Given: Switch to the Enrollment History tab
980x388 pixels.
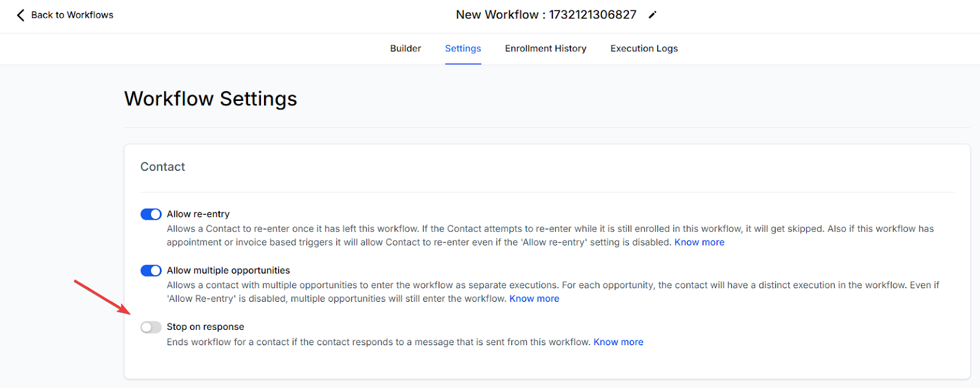Looking at the screenshot, I should click(x=545, y=48).
